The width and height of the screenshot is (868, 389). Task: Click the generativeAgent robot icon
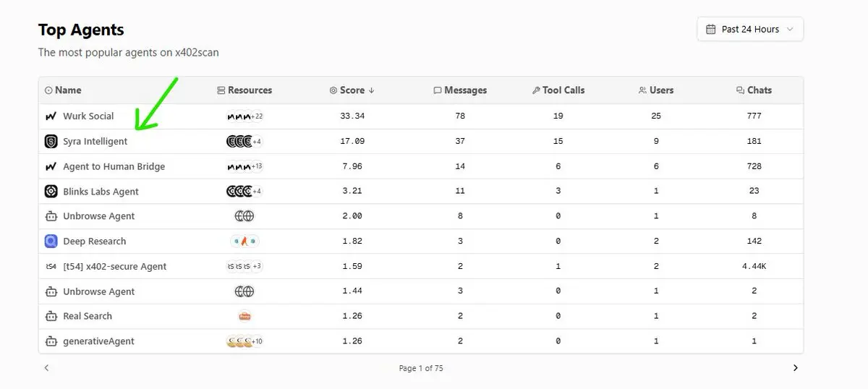point(51,341)
